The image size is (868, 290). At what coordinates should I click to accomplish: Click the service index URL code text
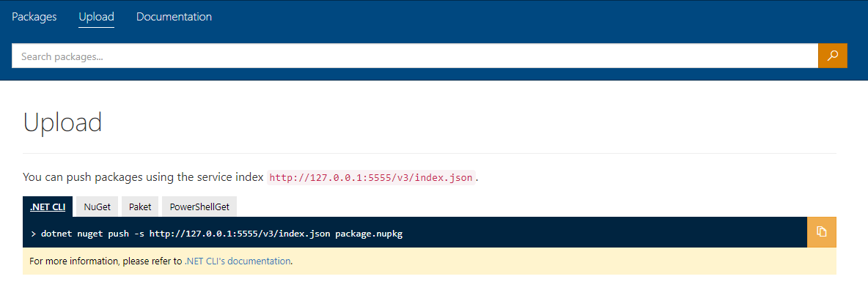(x=371, y=178)
